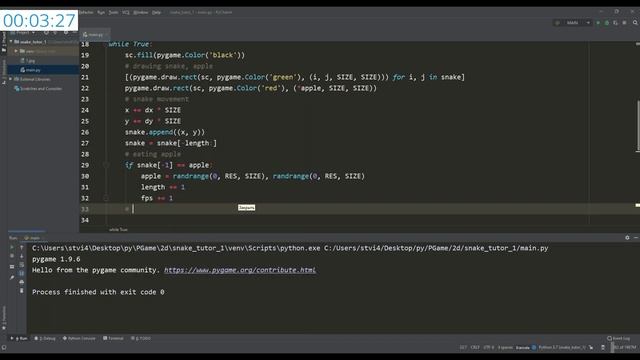Open the Project tool window strip

pyautogui.click(x=4, y=41)
